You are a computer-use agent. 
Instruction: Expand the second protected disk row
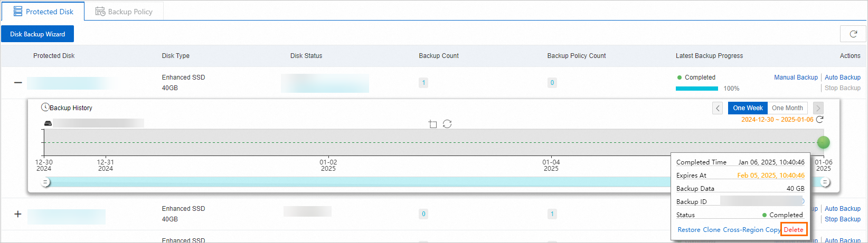tap(18, 214)
